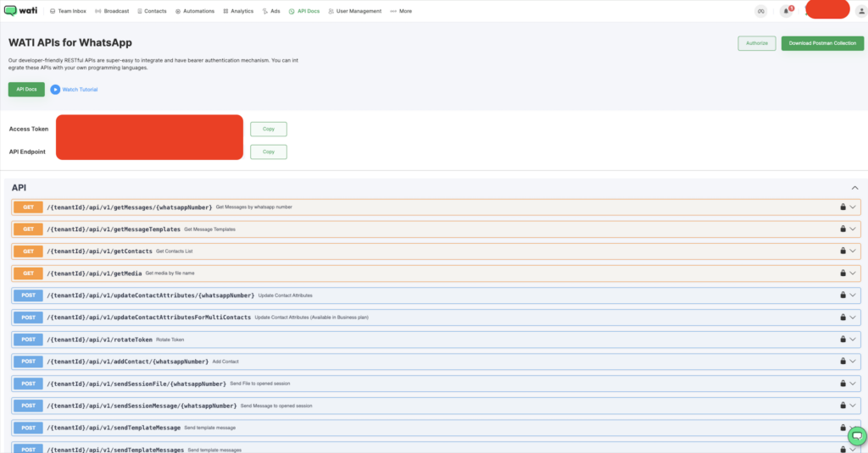The width and height of the screenshot is (868, 453).
Task: Click the /sendSessionFile/{whatsappNumber} path text
Action: point(136,384)
